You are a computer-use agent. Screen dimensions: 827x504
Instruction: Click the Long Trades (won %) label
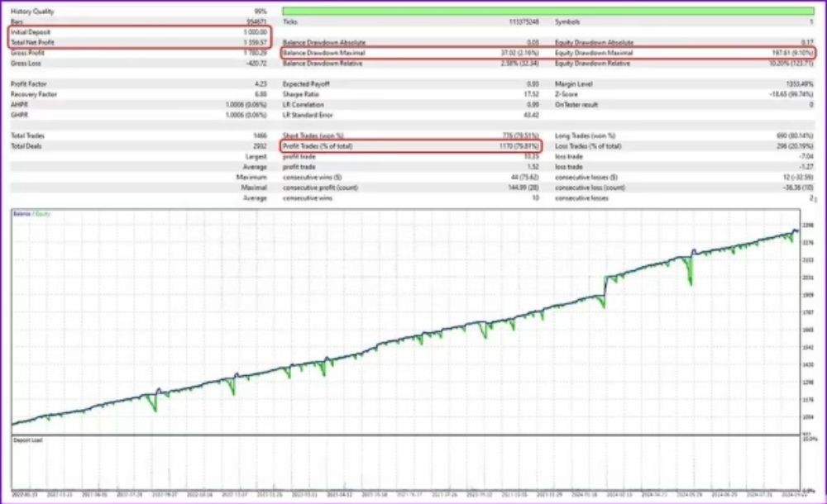(584, 136)
